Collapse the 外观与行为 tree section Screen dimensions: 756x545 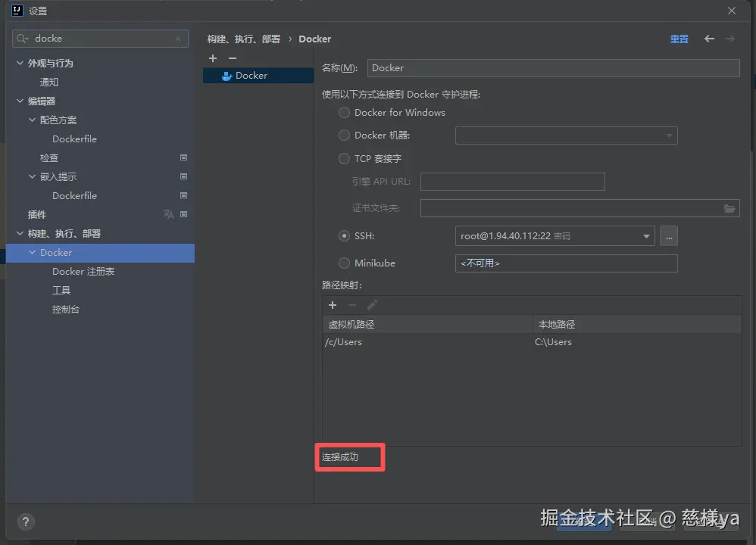(20, 63)
